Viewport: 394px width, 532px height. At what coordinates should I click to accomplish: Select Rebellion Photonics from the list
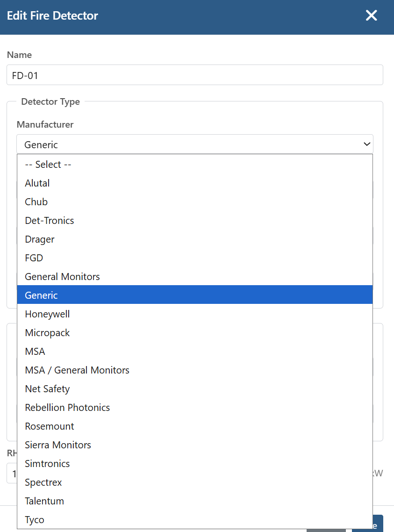pos(195,407)
